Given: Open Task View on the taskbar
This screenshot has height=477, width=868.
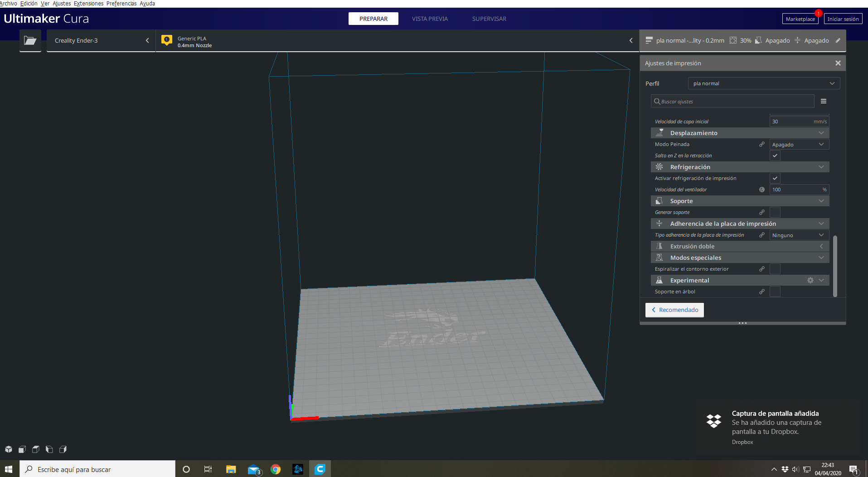Looking at the screenshot, I should [x=208, y=469].
